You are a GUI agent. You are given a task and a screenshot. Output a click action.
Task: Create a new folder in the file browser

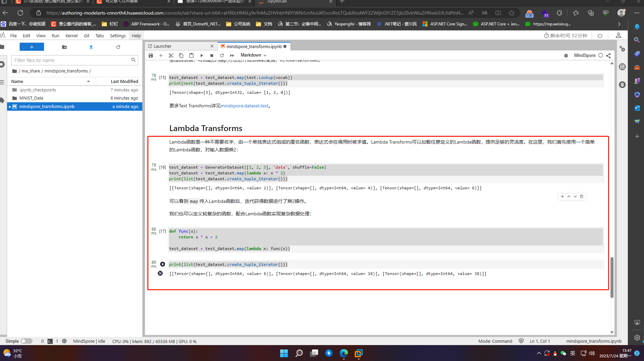pyautogui.click(x=64, y=47)
